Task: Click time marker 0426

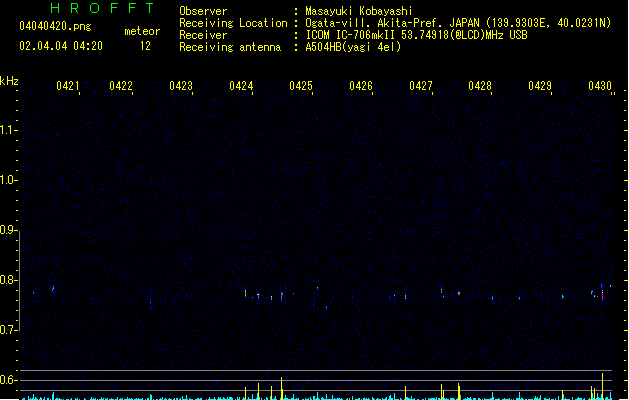Action: (x=361, y=86)
